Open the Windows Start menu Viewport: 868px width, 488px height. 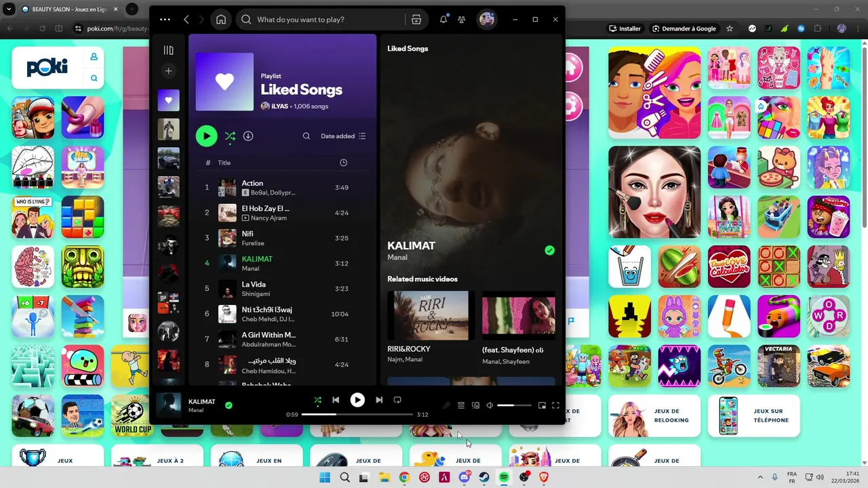tap(325, 477)
